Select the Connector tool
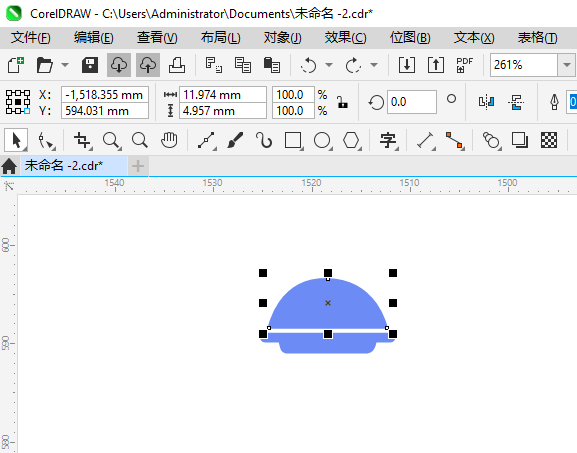The image size is (577, 453). (x=454, y=140)
